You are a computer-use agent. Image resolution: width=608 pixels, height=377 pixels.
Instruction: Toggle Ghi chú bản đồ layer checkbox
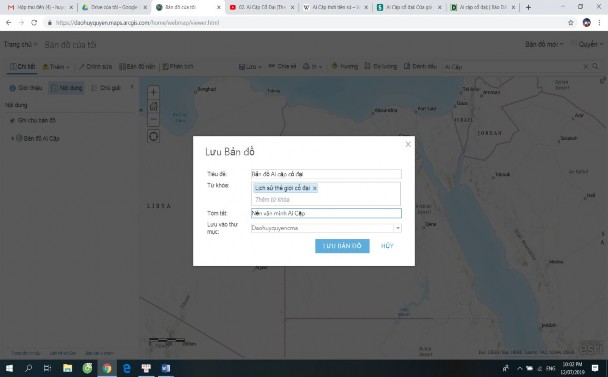tap(12, 121)
